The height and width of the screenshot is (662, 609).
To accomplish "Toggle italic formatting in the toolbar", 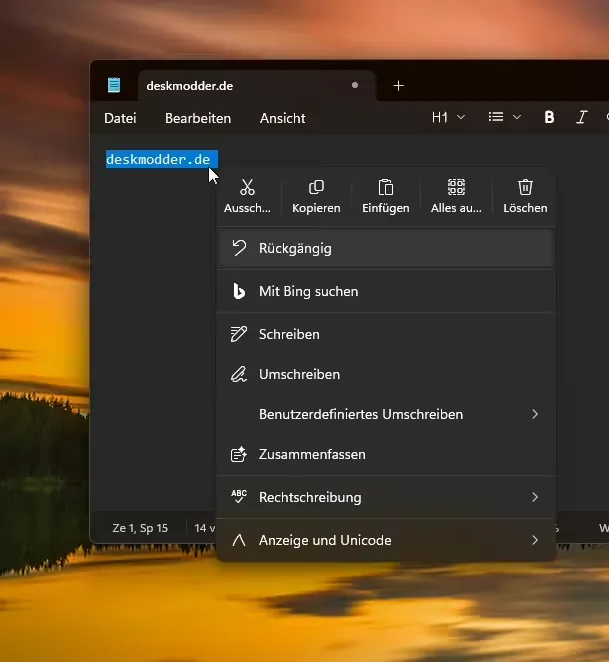I will [x=581, y=118].
